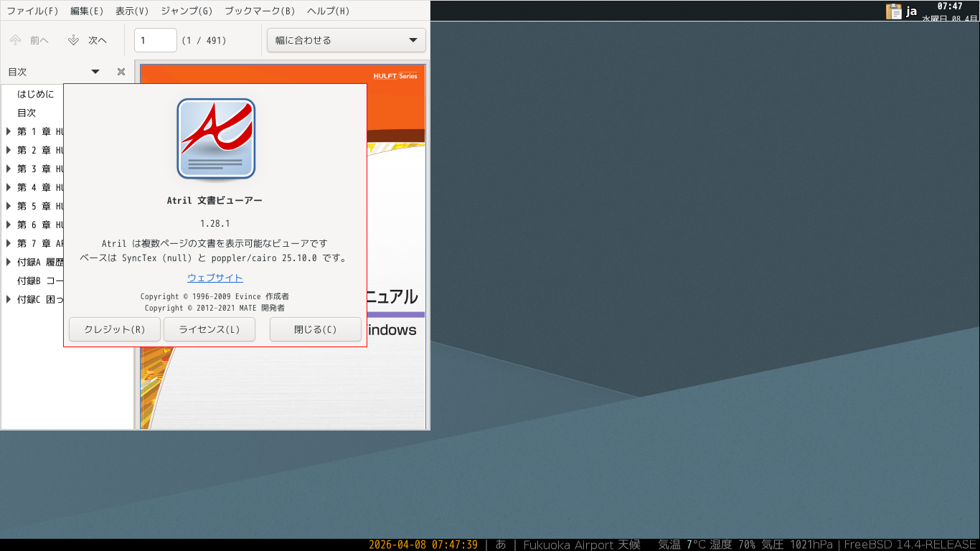Open the 編集(E) menu
This screenshot has height=551, width=980.
87,11
